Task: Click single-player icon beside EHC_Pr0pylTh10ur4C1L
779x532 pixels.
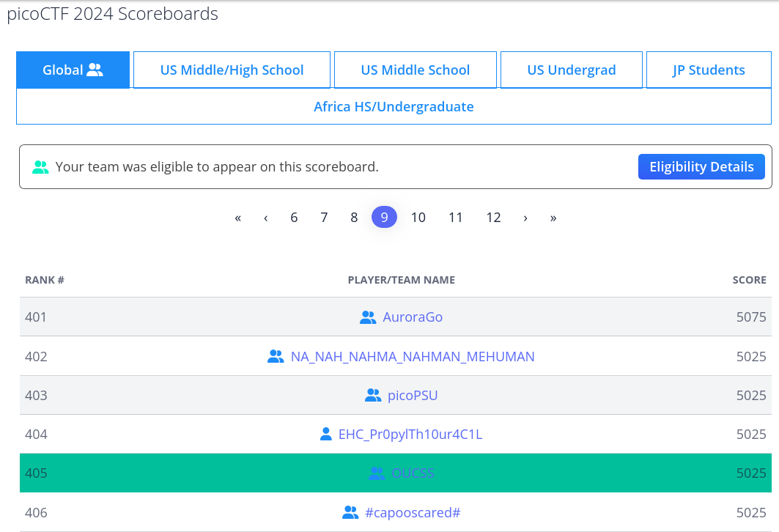Action: click(326, 434)
